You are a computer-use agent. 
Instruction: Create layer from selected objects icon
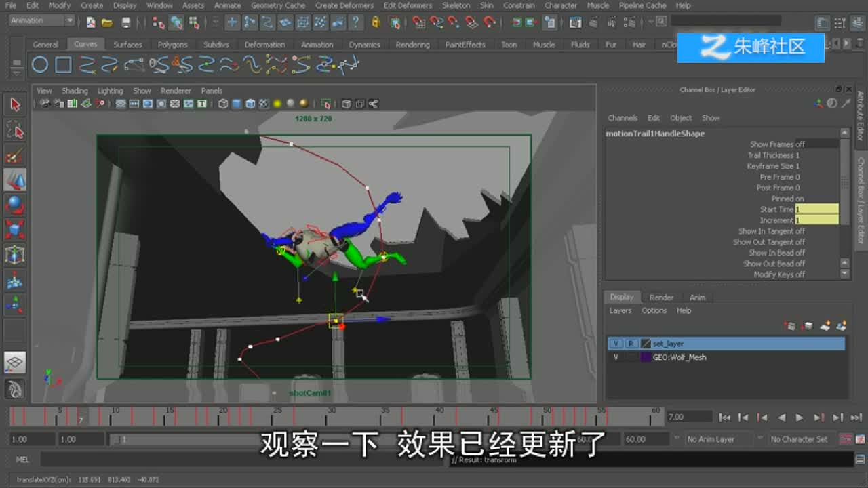pos(842,327)
